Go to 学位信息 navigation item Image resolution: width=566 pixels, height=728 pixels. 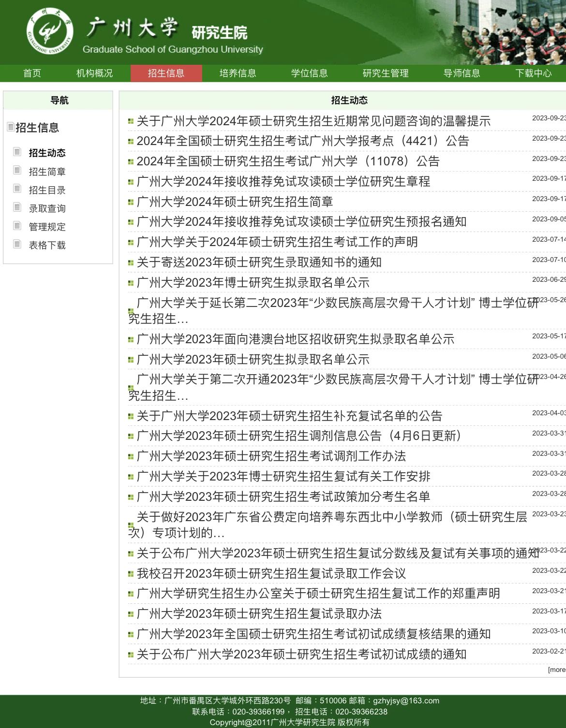[x=309, y=73]
